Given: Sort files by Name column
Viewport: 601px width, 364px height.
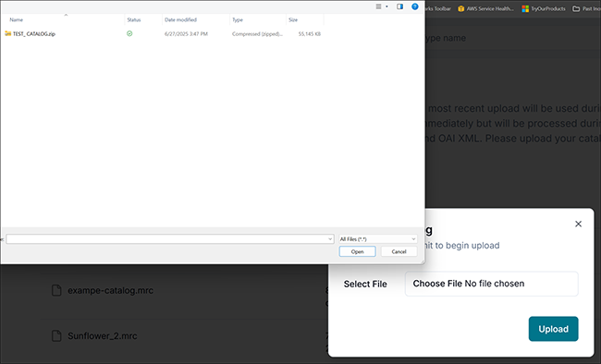Looking at the screenshot, I should coord(16,20).
